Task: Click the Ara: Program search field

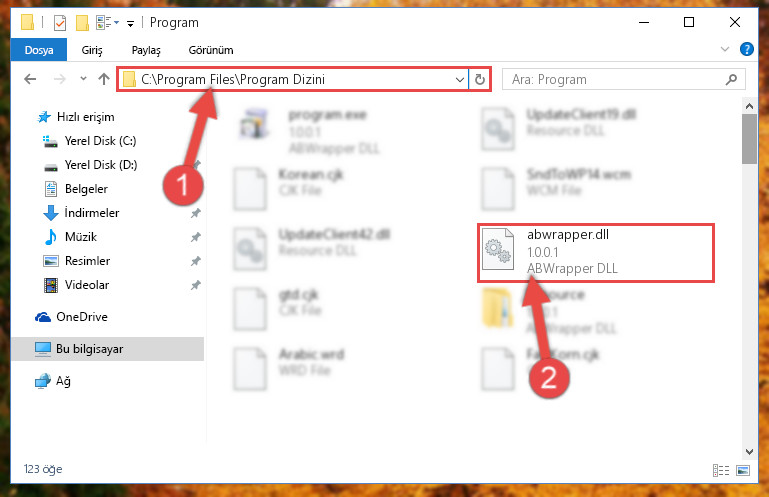Action: click(x=613, y=79)
